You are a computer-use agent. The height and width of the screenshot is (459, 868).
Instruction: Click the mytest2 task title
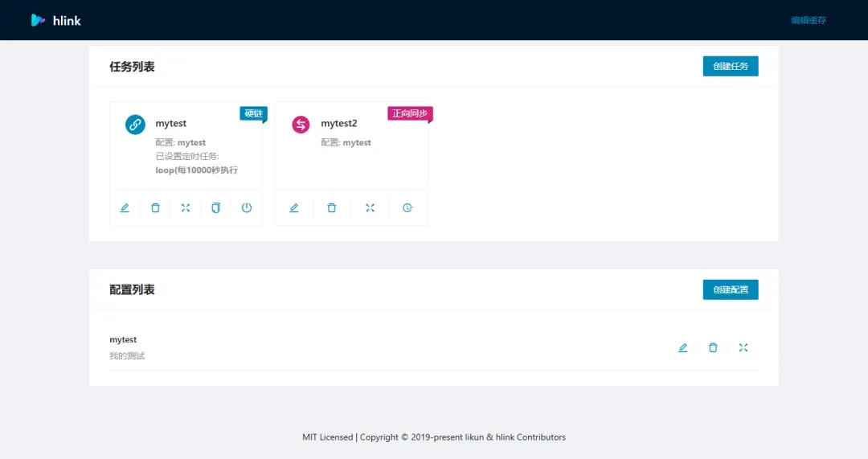(339, 124)
